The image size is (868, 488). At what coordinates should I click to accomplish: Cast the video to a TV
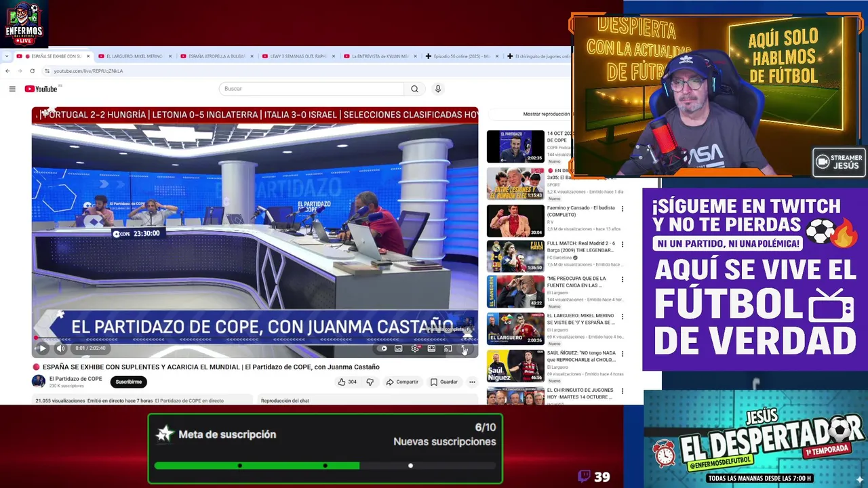click(448, 348)
